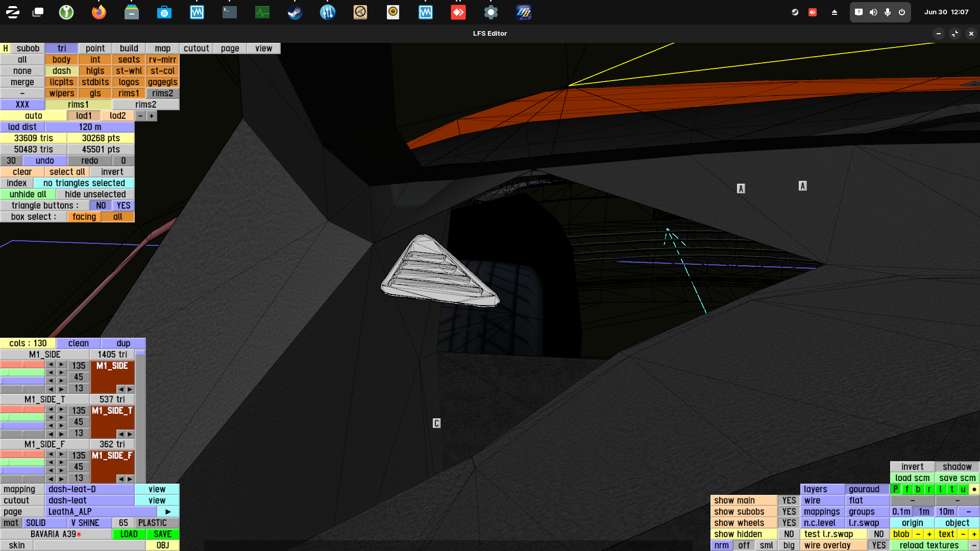Screen dimensions: 980x551
Task: Click the yellow dot button
Action: point(974,489)
